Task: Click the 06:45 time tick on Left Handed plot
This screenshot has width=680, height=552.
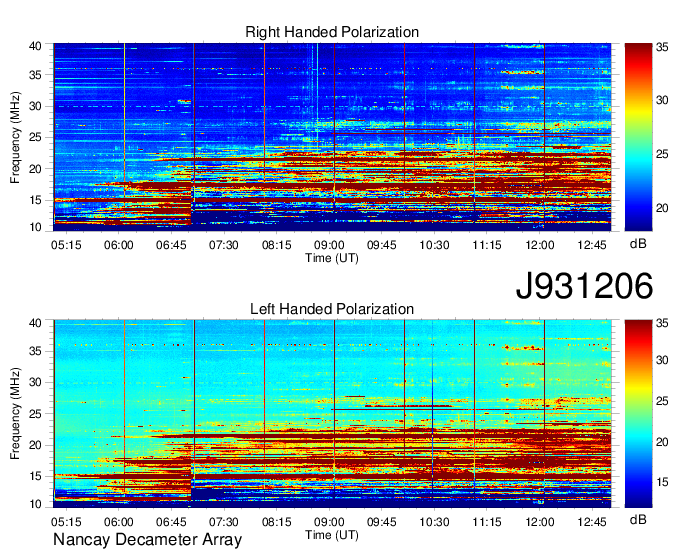Action: [x=171, y=522]
